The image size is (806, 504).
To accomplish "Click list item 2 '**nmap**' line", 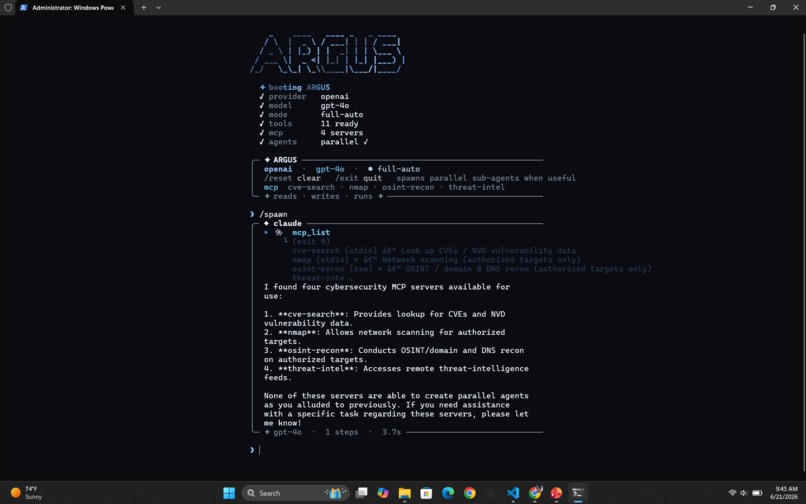I will pyautogui.click(x=384, y=337).
